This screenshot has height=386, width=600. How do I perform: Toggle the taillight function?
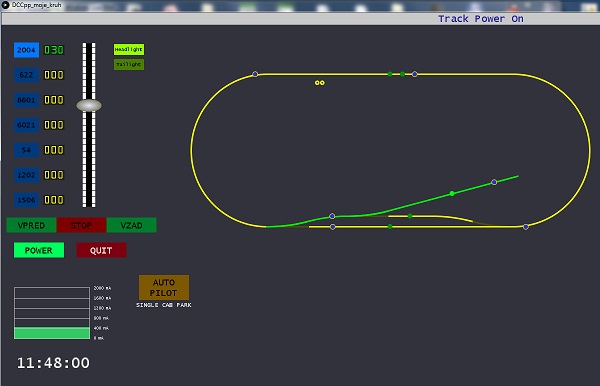(129, 64)
